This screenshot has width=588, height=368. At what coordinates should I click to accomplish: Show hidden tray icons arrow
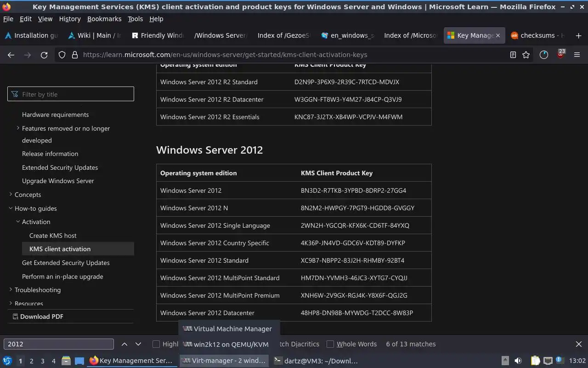point(505,361)
